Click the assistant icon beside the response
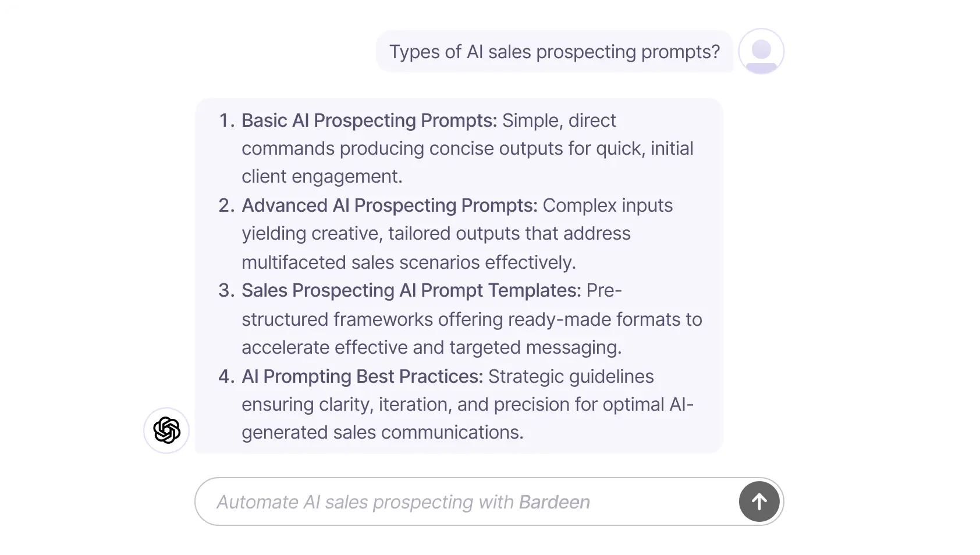Screen dimensions: 980x555 pos(166,430)
